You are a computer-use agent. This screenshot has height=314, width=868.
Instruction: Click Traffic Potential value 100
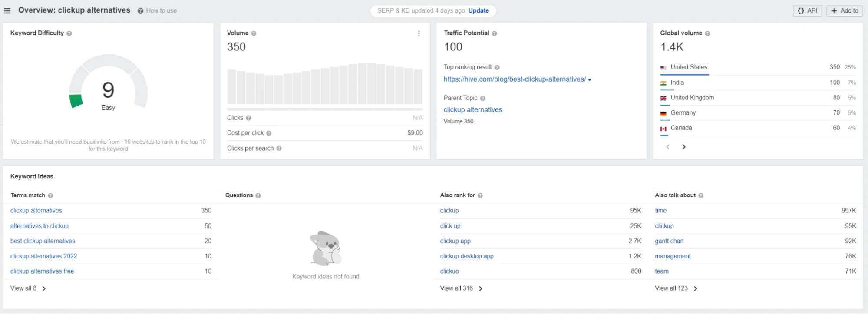[453, 47]
